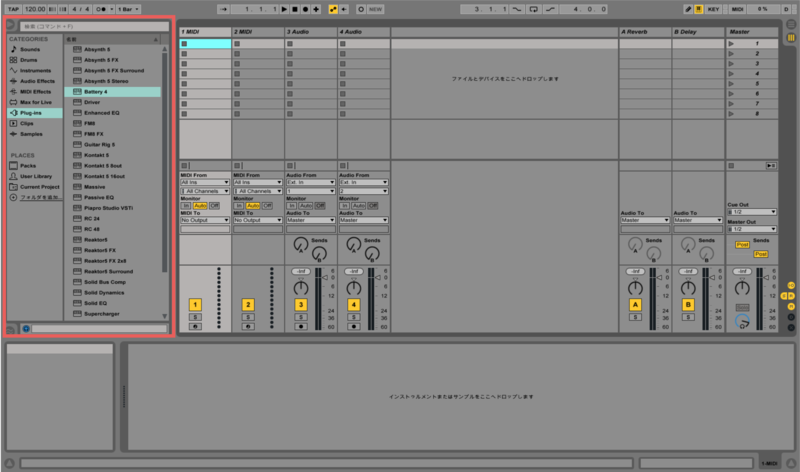Click the Punch-In switch icon
This screenshot has height=472, width=800.
point(517,9)
